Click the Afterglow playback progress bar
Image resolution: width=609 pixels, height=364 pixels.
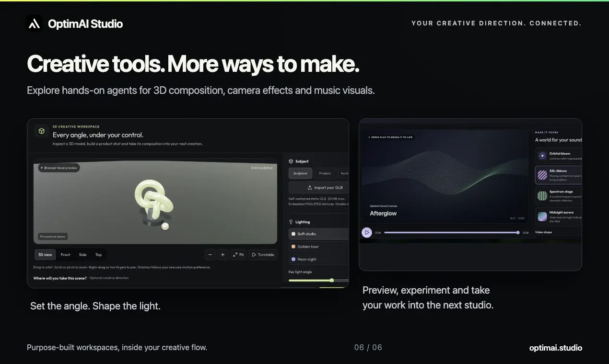451,233
